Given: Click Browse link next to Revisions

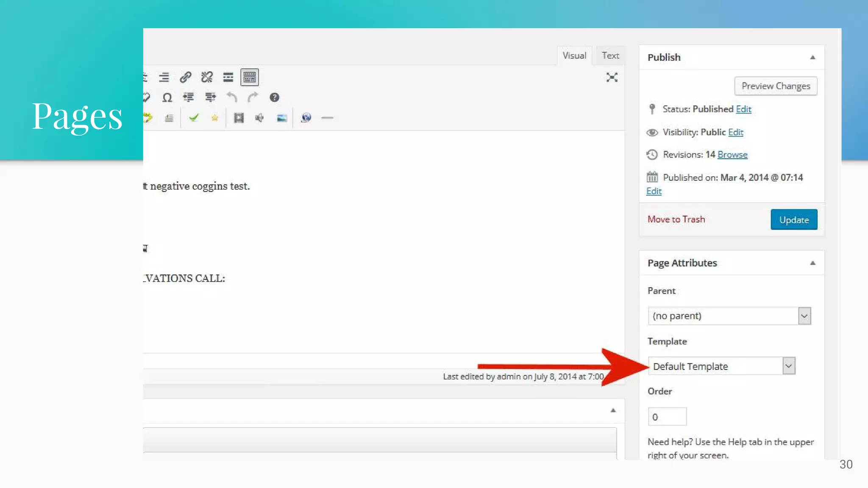Looking at the screenshot, I should click(x=732, y=155).
